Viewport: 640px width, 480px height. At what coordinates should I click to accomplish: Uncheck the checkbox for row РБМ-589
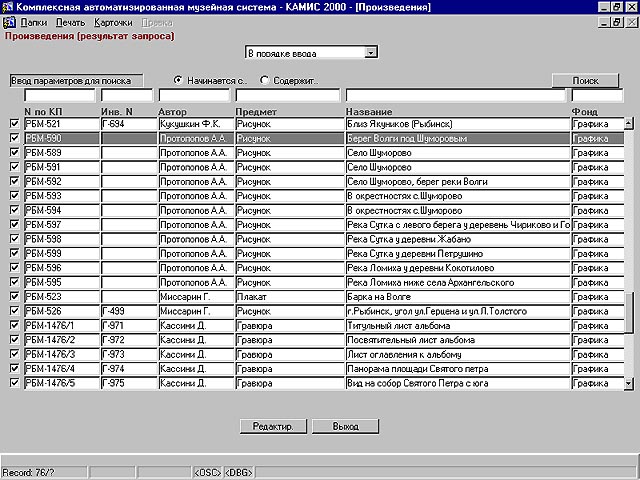coord(15,152)
